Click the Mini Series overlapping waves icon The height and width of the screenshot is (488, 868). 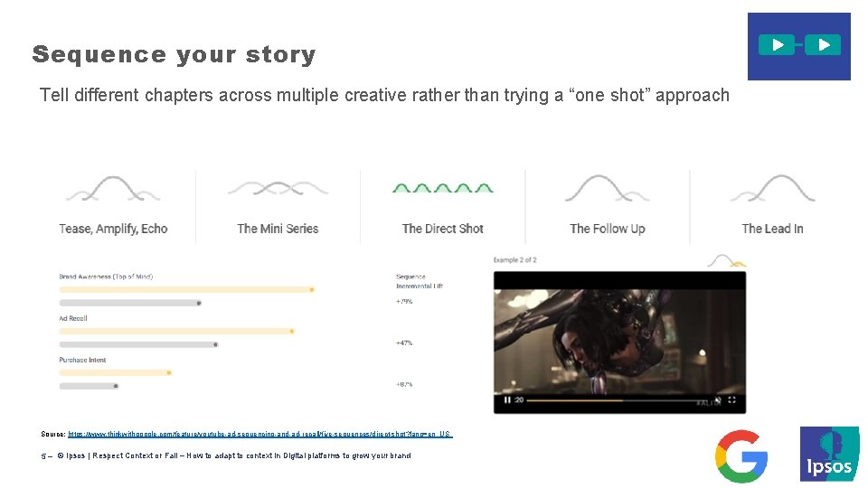(278, 188)
